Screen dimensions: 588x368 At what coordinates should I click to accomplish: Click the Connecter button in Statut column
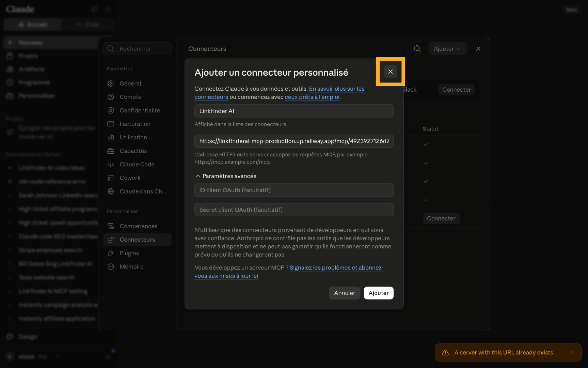click(x=441, y=218)
